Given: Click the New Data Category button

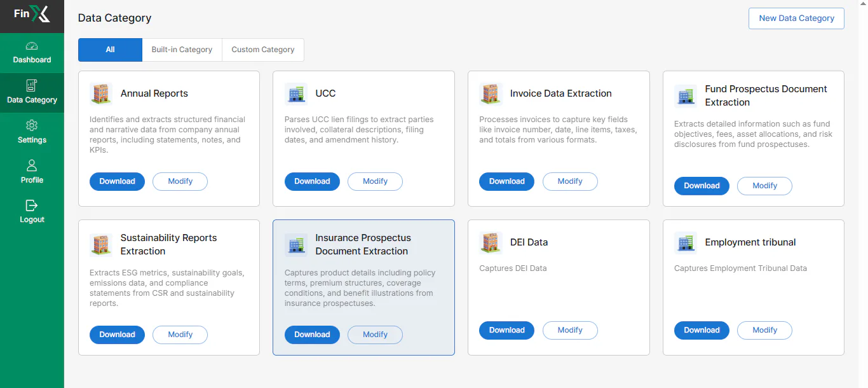Looking at the screenshot, I should point(796,18).
